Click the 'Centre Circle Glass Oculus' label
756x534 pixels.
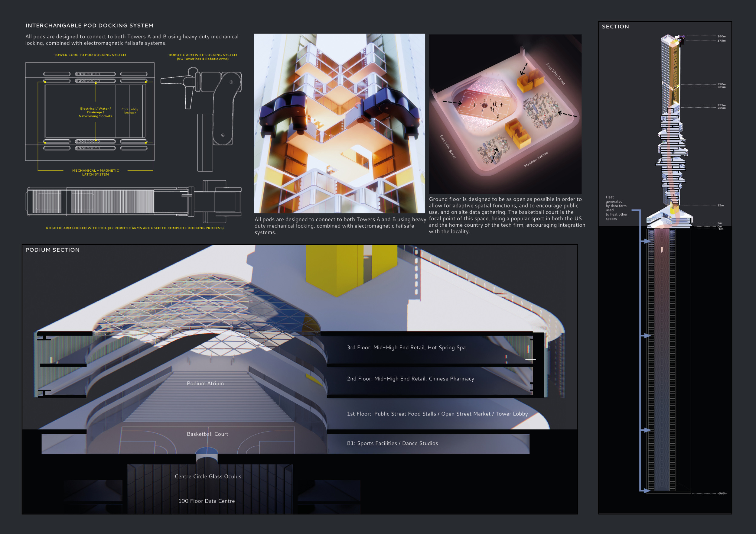(208, 476)
